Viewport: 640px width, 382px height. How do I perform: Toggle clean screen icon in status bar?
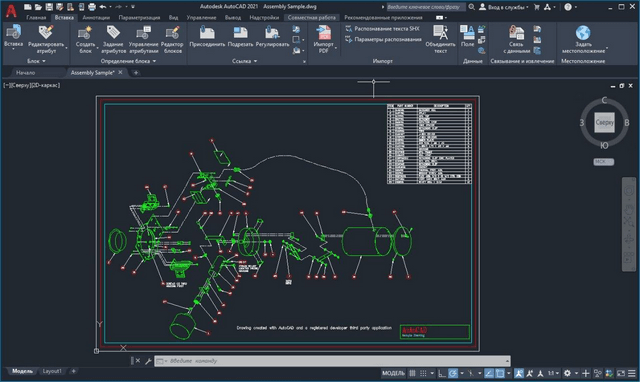click(x=621, y=373)
